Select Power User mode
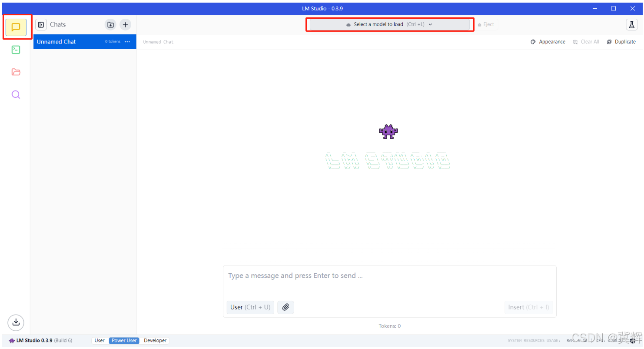Image resolution: width=644 pixels, height=349 pixels. tap(124, 341)
